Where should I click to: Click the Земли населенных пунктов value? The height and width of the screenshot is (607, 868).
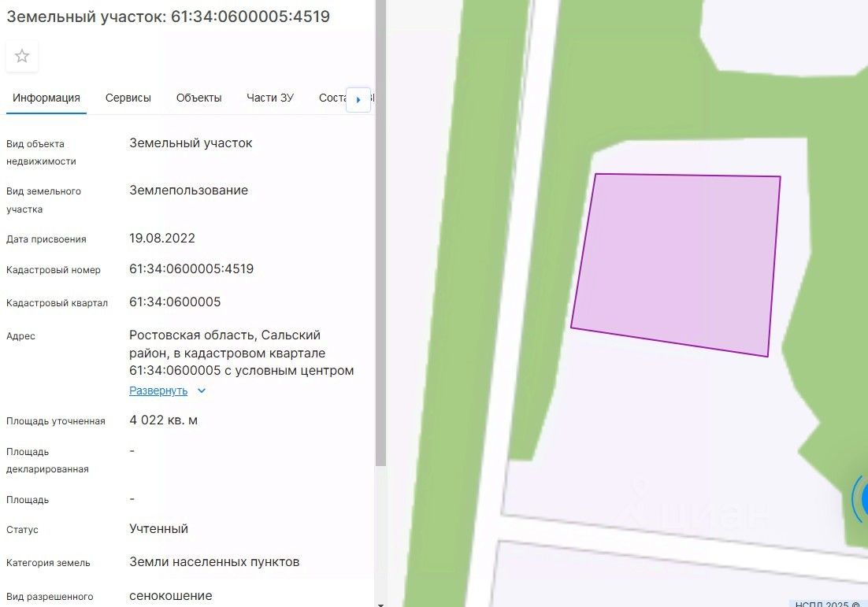(x=214, y=562)
